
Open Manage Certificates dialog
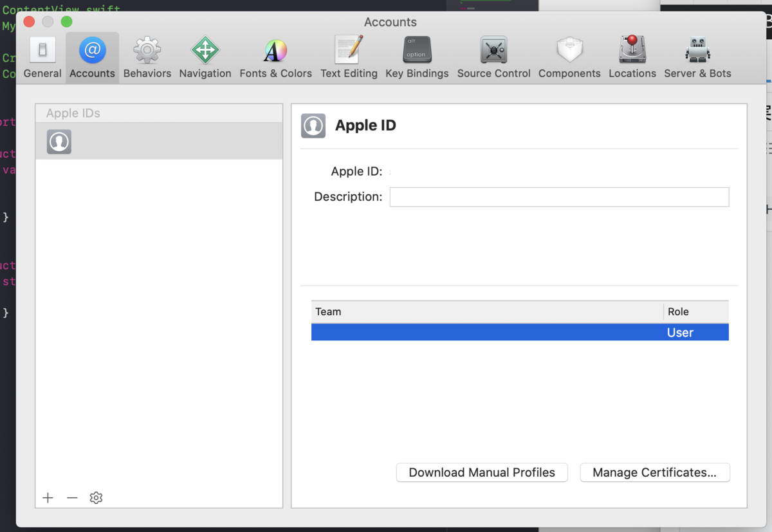(x=655, y=472)
